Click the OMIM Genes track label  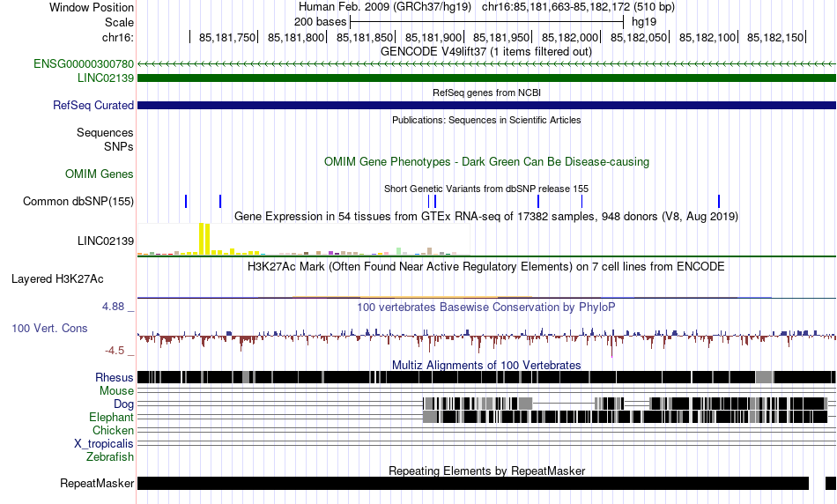click(x=100, y=174)
